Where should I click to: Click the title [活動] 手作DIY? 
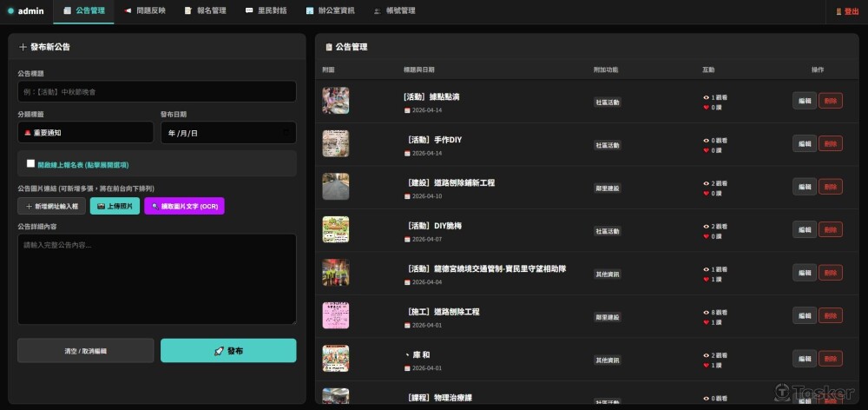coord(433,140)
